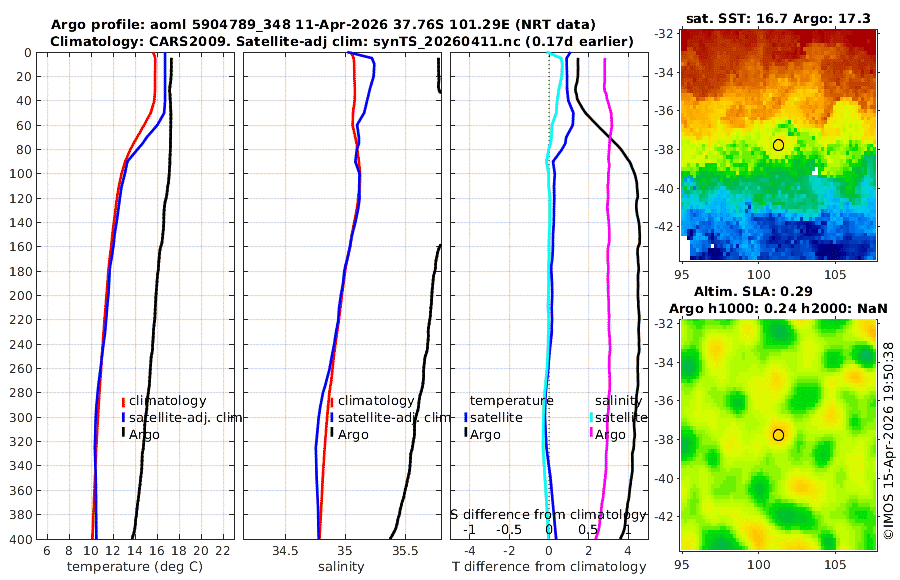Click blue satellite-adj. clim marker in temperature legend
Viewport: 900px width, 580px height.
(123, 417)
